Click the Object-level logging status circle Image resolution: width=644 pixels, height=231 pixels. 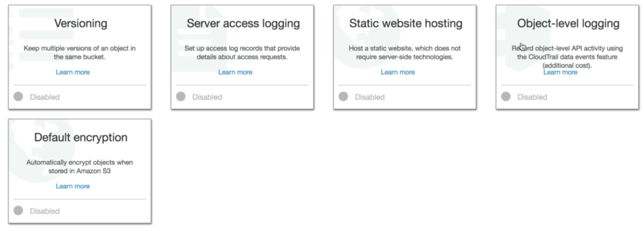coord(506,97)
